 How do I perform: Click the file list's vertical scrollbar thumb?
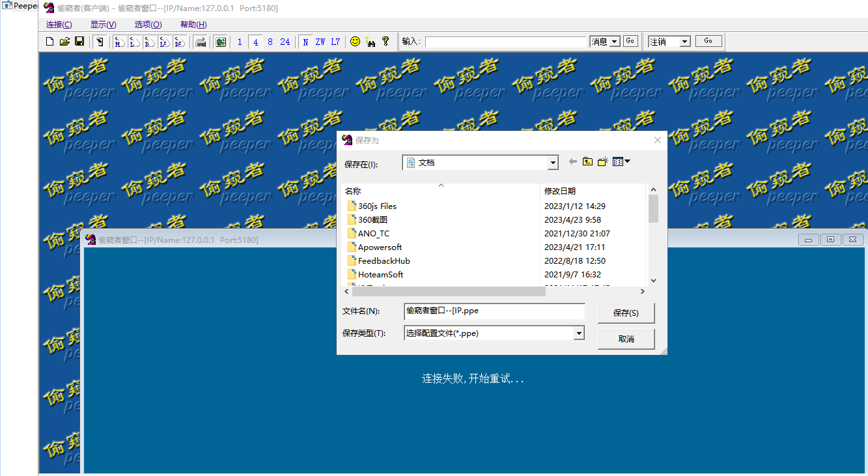[654, 208]
